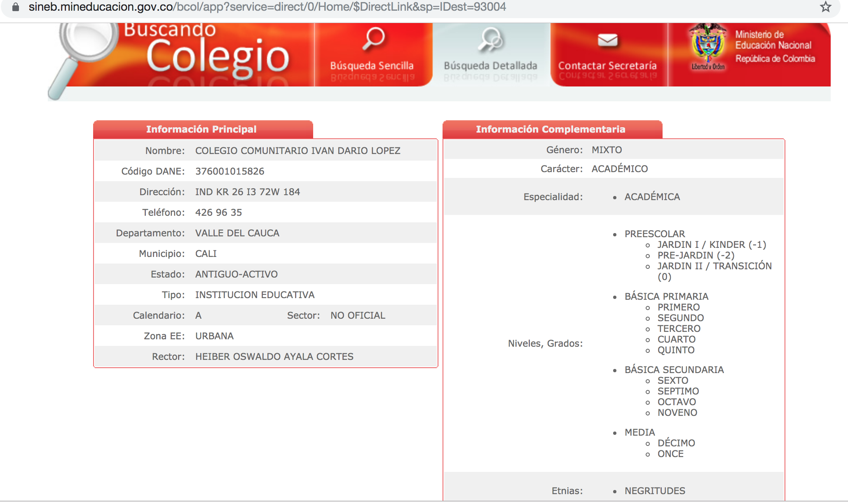Select the BÁSICA PRIMARIA level heading
The height and width of the screenshot is (504, 848).
point(666,296)
